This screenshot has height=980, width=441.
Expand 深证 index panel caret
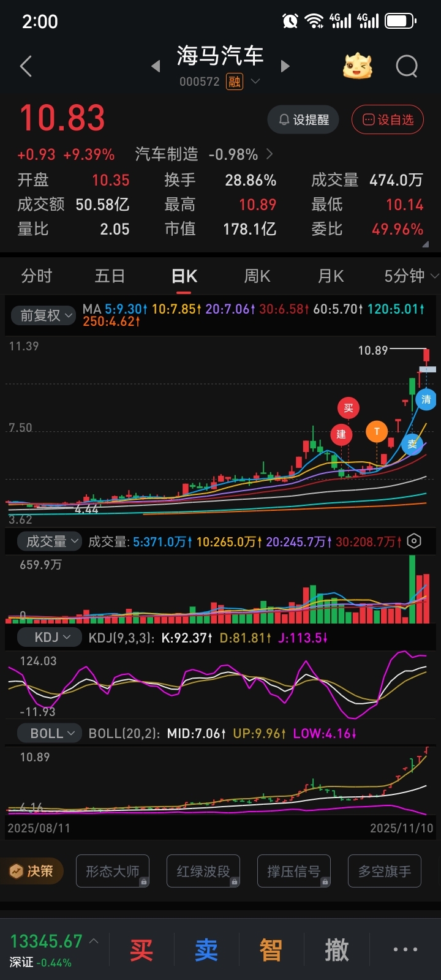point(94,940)
